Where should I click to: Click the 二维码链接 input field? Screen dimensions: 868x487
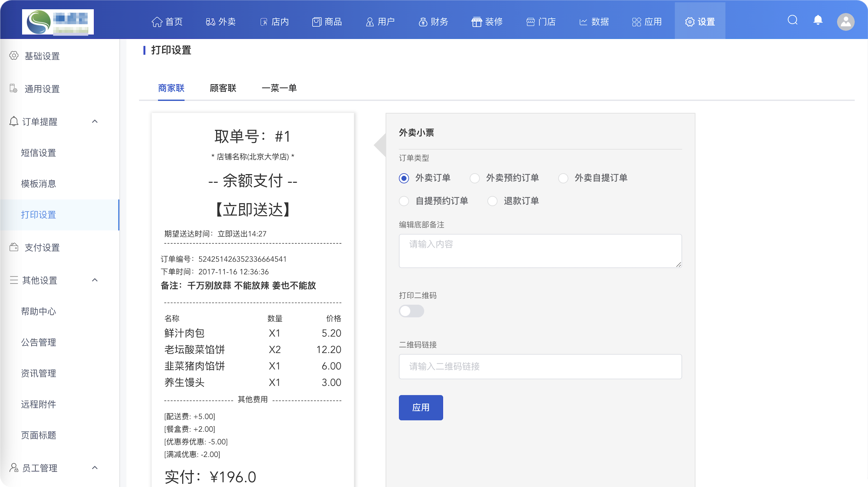point(540,367)
